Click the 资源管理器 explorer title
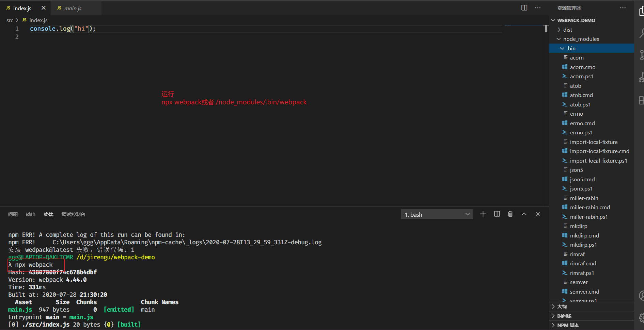The width and height of the screenshot is (644, 330). tap(569, 8)
